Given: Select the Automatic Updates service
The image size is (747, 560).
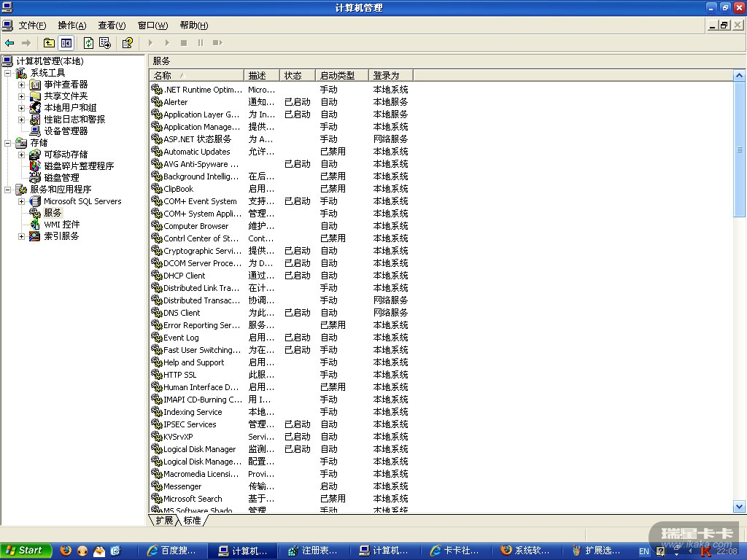Looking at the screenshot, I should pos(279,152).
